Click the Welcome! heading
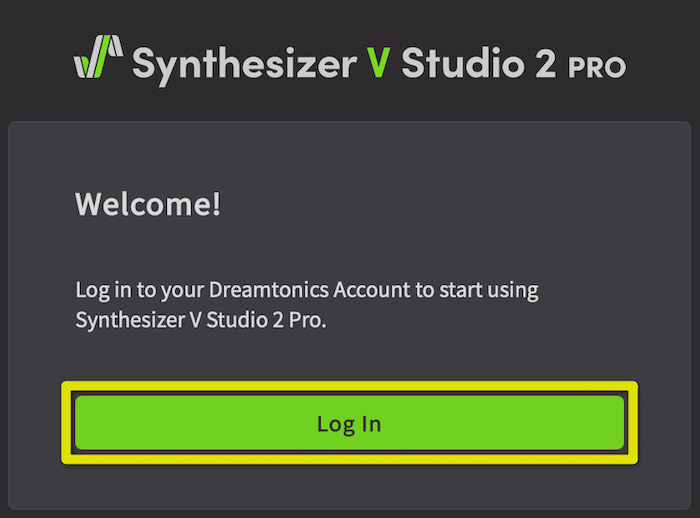This screenshot has height=518, width=700. coord(148,205)
